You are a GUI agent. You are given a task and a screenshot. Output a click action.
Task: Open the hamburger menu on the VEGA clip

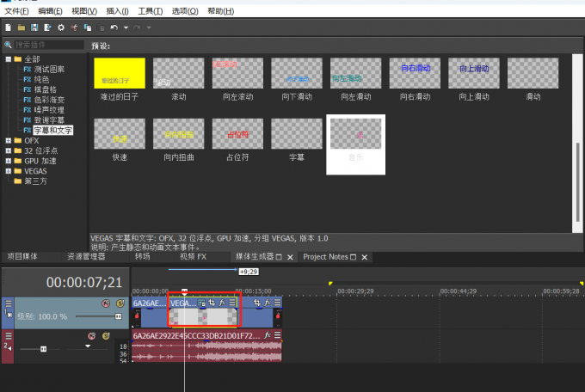(232, 303)
